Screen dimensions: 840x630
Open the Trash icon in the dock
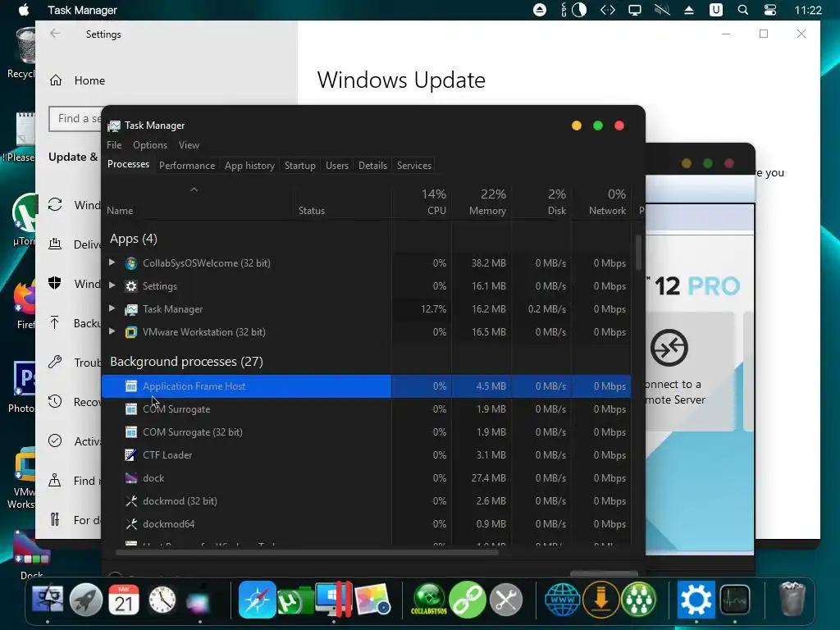[x=792, y=600]
